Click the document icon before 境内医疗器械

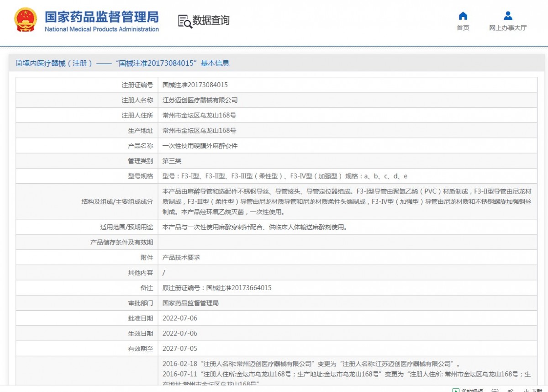pos(19,64)
